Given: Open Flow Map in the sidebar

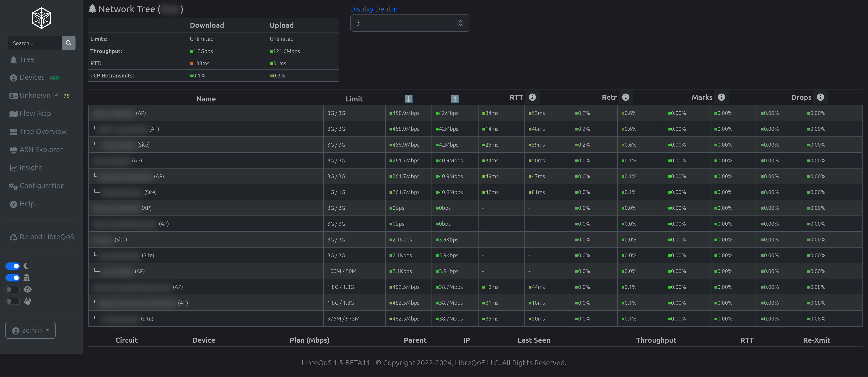Looking at the screenshot, I should coord(35,113).
